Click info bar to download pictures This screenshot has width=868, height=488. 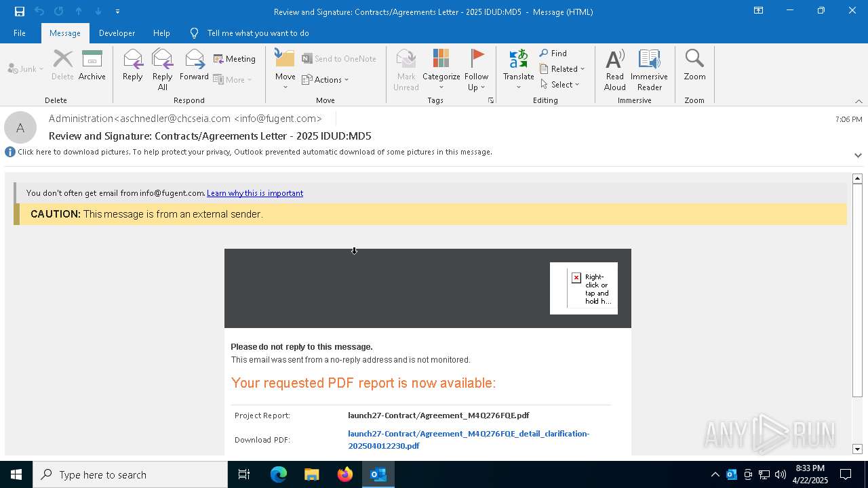click(254, 152)
